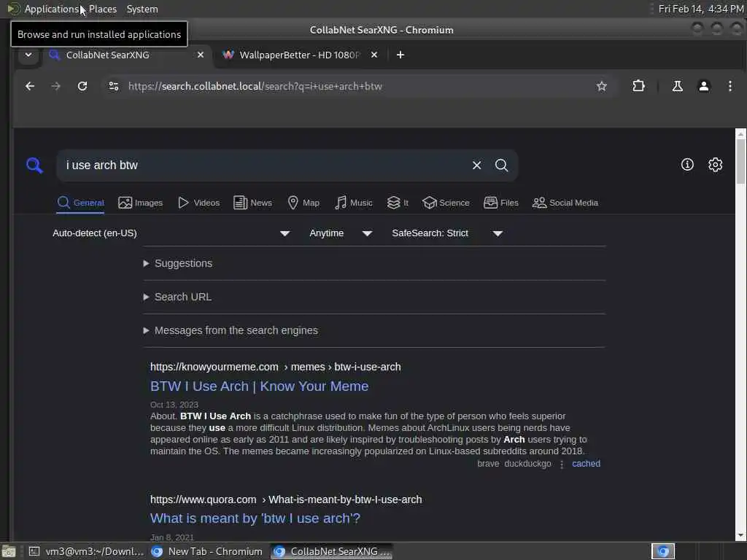
Task: Switch to Images category
Action: pos(141,203)
